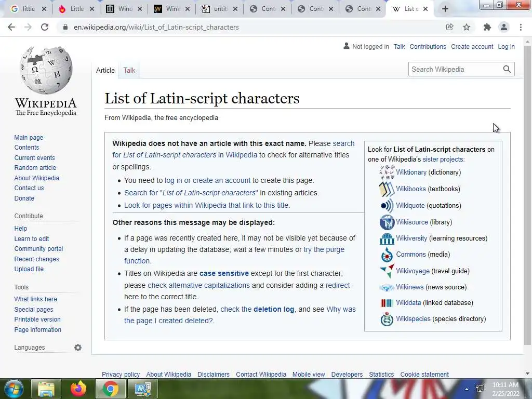Click the browser back arrow
The height and width of the screenshot is (399, 532).
[x=11, y=27]
